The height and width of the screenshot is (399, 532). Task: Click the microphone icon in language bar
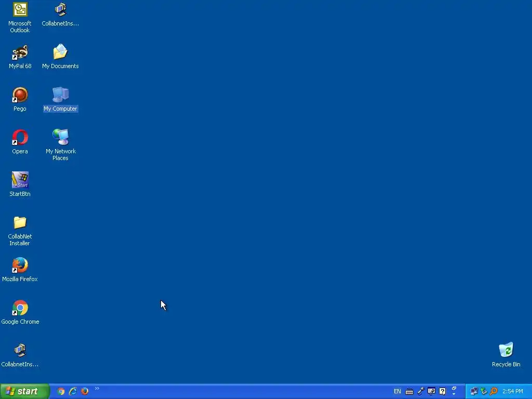(x=421, y=391)
